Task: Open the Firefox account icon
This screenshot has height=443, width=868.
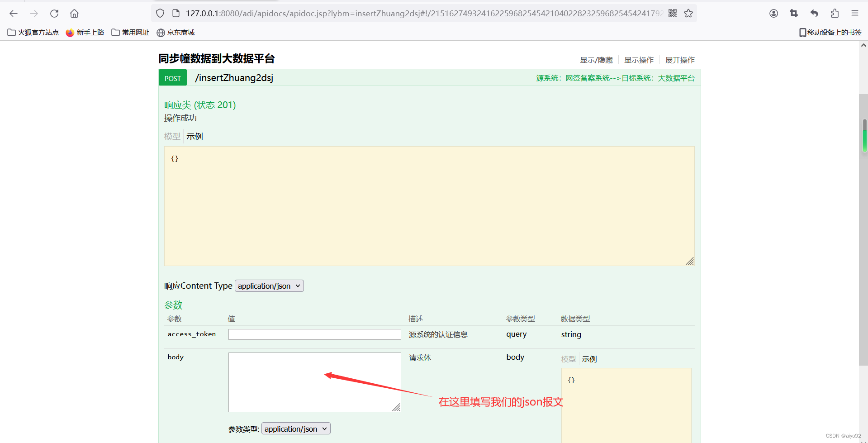Action: point(773,14)
